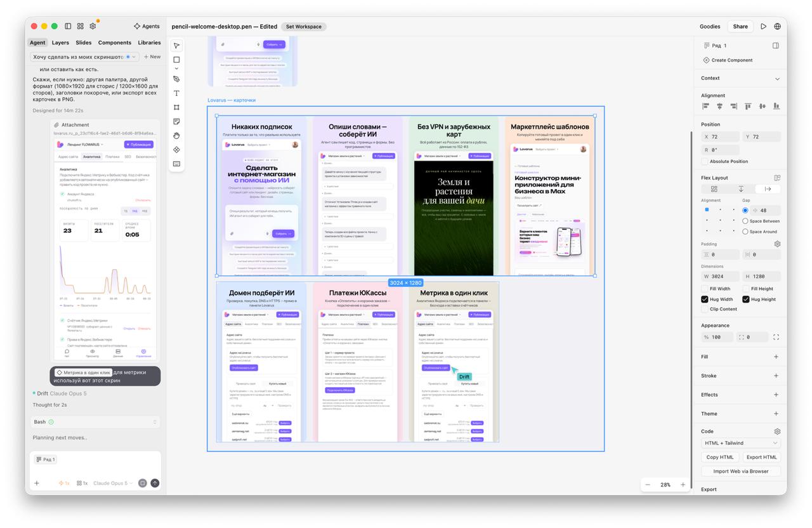Set flex layout direction to vertical

[741, 189]
